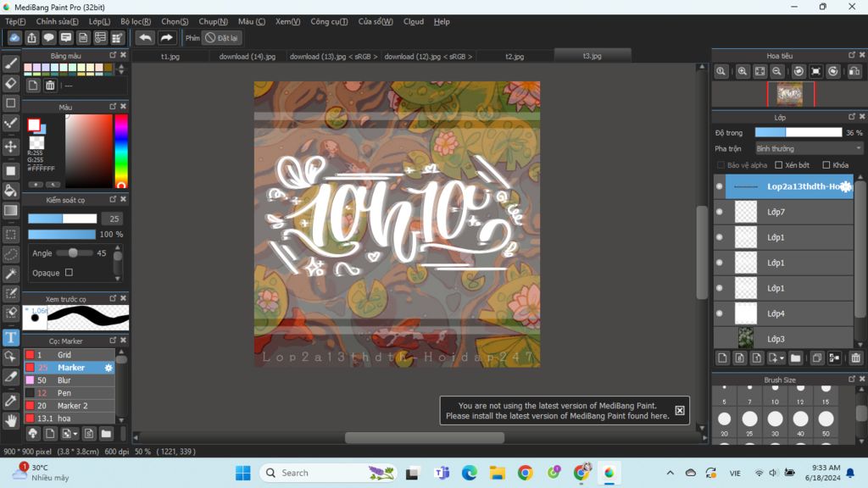
Task: Open the Help menu
Action: 442,21
